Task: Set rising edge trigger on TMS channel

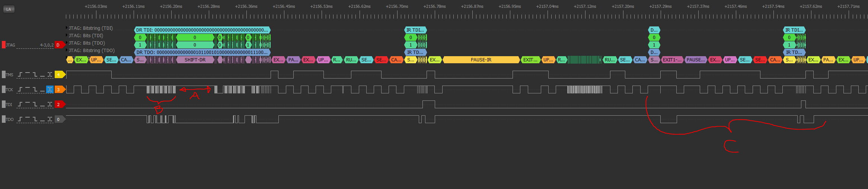Action: [20, 75]
